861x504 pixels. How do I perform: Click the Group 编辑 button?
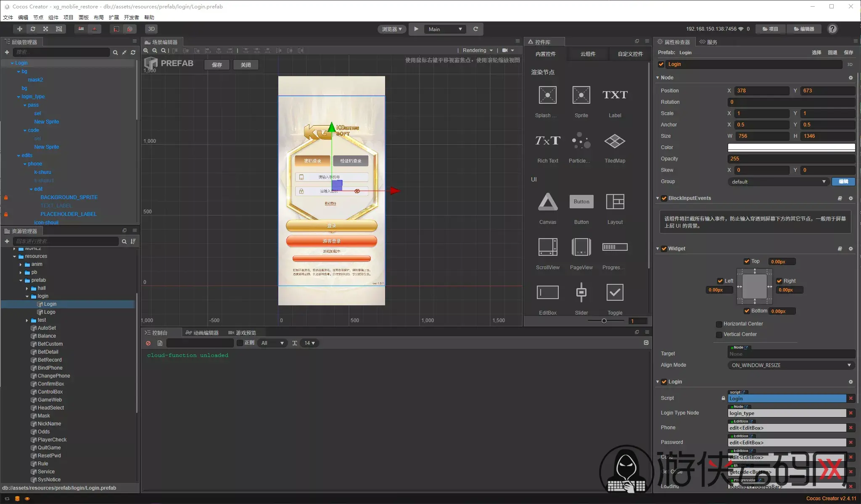tap(843, 181)
